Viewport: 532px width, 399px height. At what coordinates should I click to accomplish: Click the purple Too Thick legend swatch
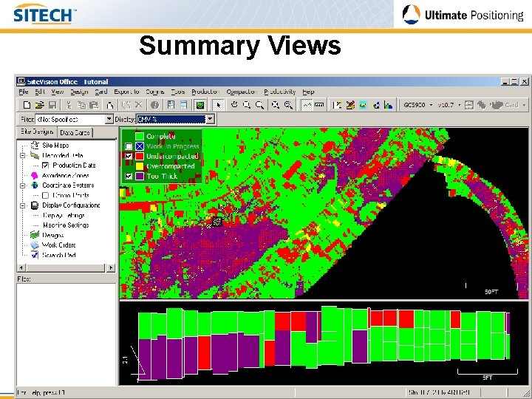[x=140, y=176]
